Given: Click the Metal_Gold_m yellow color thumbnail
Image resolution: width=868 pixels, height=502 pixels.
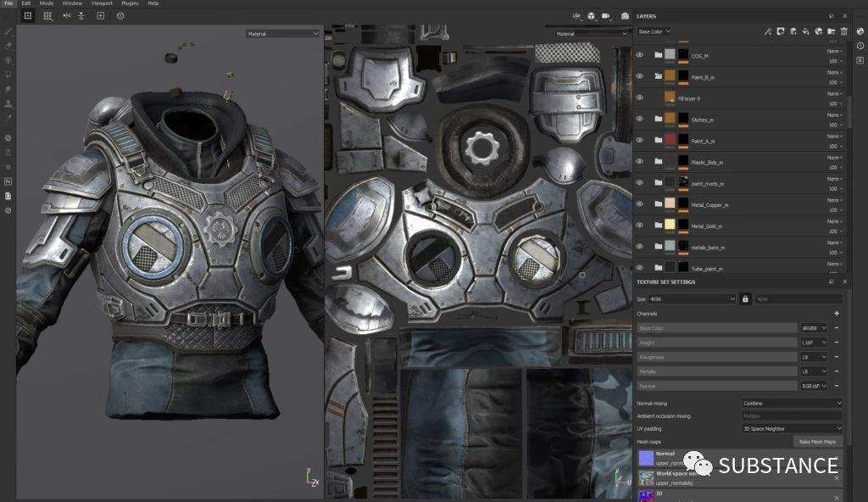Looking at the screenshot, I should coord(670,225).
